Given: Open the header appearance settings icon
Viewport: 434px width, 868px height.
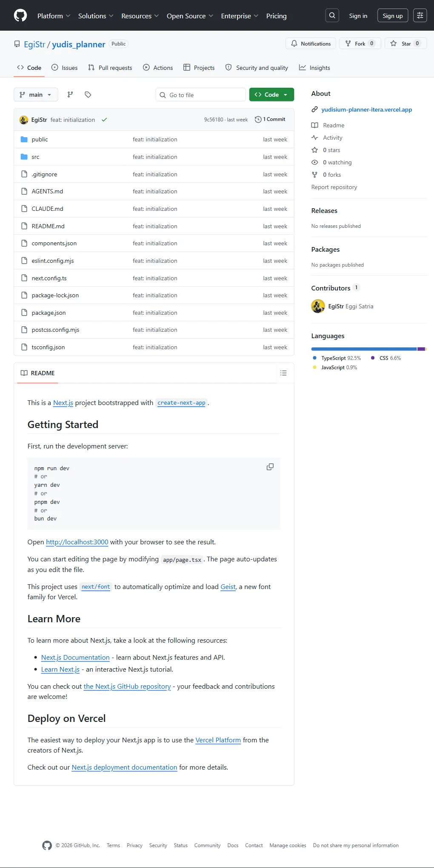Looking at the screenshot, I should [x=420, y=15].
